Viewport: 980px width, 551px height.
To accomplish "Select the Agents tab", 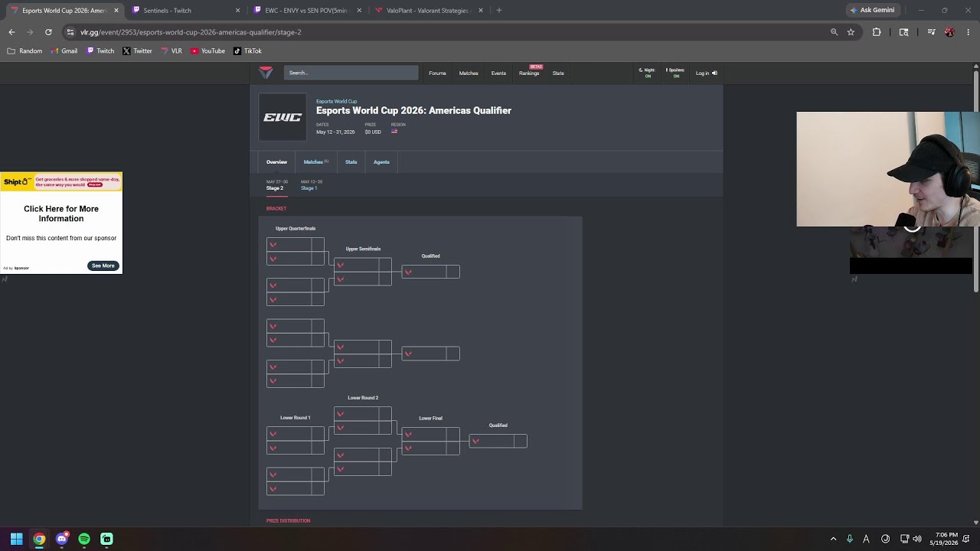I will [x=381, y=162].
